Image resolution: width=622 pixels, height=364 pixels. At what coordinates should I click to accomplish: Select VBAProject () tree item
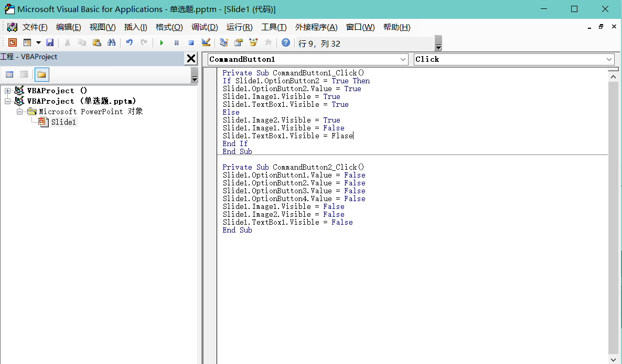click(x=57, y=91)
